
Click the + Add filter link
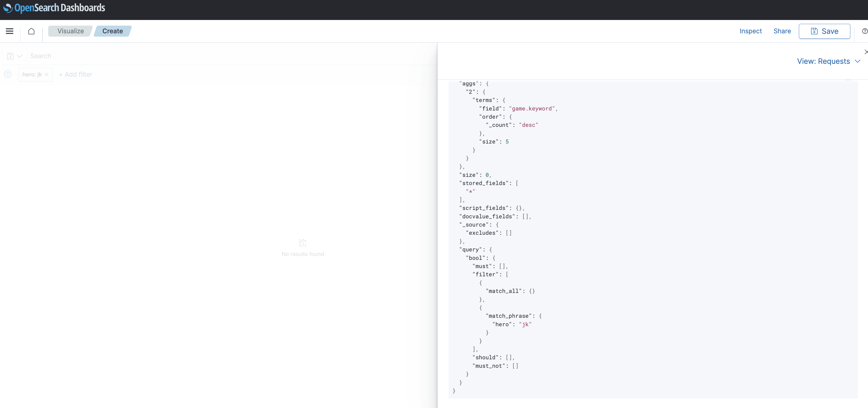(76, 74)
